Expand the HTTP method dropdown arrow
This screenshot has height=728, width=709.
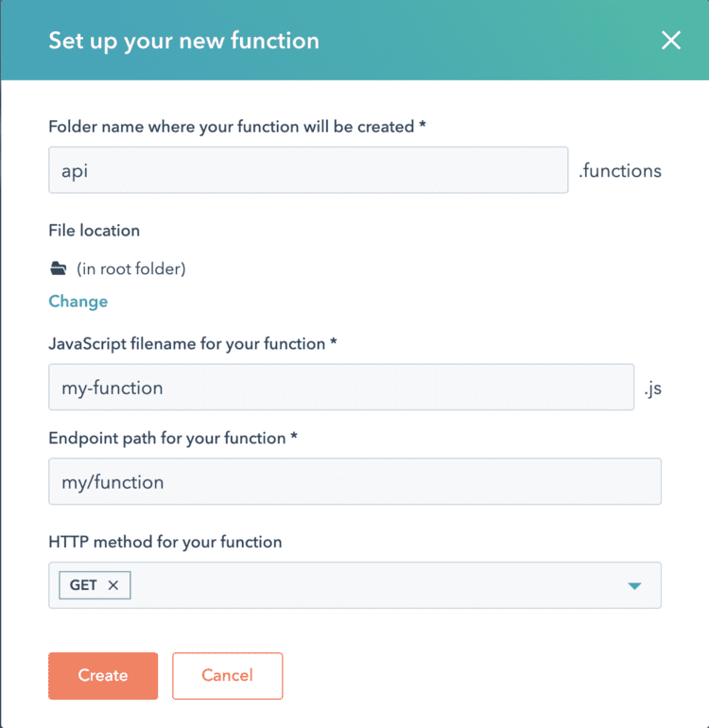point(634,585)
